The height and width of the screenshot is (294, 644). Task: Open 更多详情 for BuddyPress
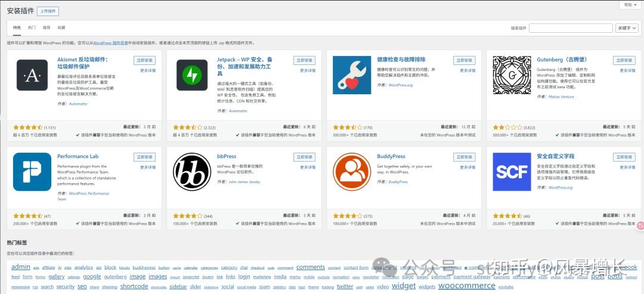pyautogui.click(x=467, y=167)
